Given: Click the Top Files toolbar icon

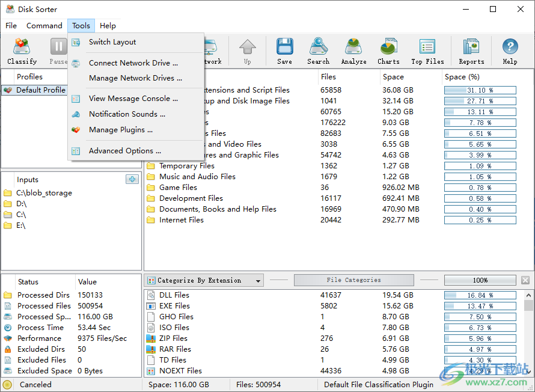Looking at the screenshot, I should point(427,47).
